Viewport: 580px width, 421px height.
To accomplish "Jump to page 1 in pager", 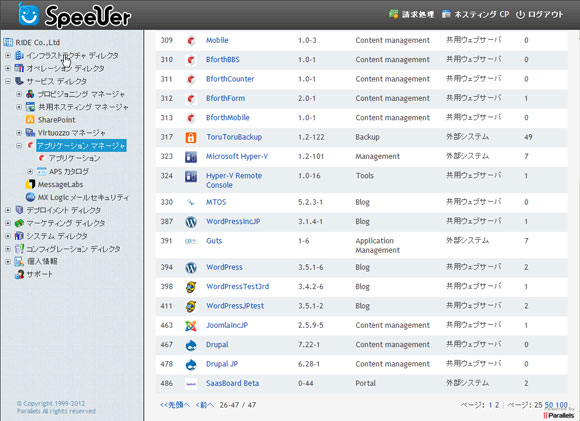I will click(x=490, y=405).
